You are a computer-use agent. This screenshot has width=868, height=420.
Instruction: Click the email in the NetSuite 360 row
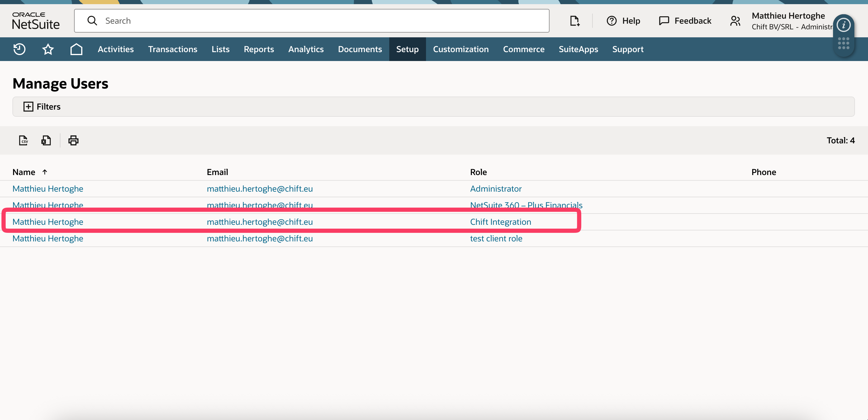coord(260,205)
